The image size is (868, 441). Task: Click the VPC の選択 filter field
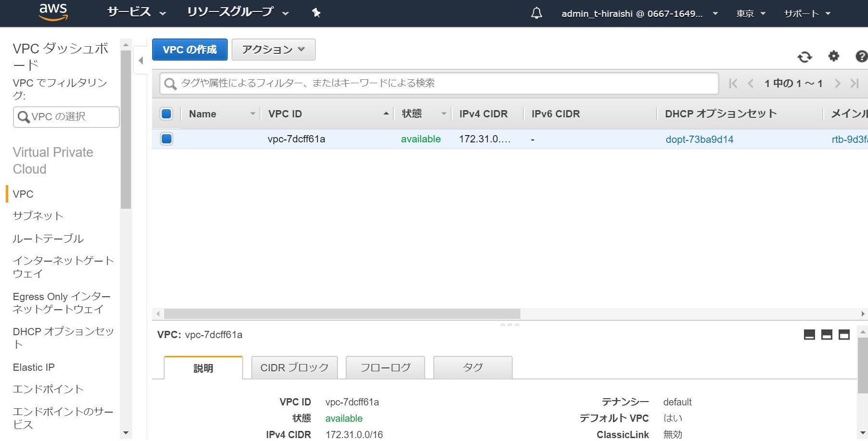click(x=66, y=117)
